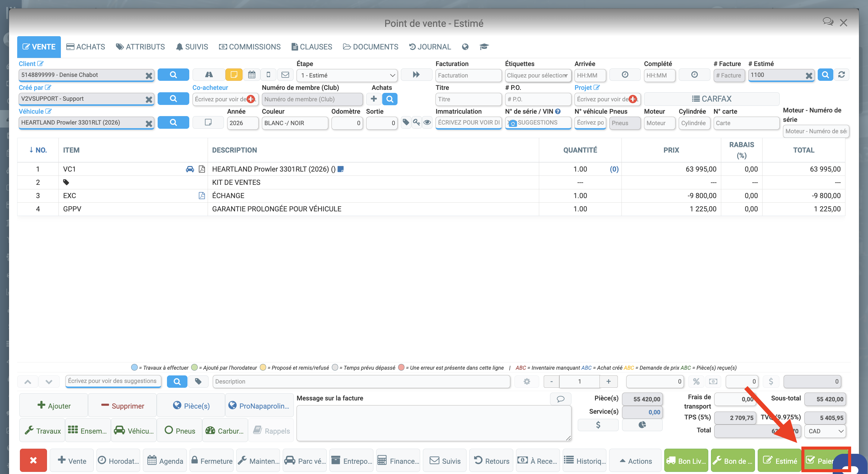Open the SUIVIS tab
Viewport: 868px width, 474px height.
click(192, 47)
